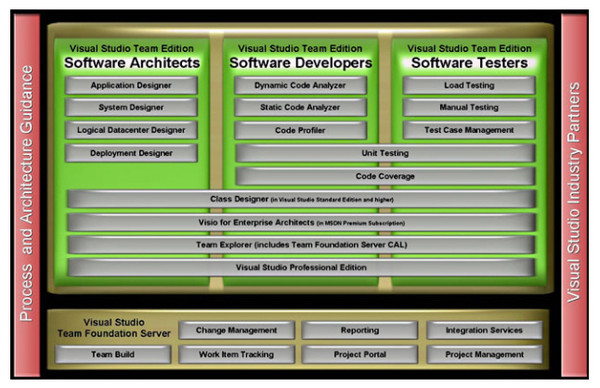Click Team Edition label above Software Architects

(132, 49)
